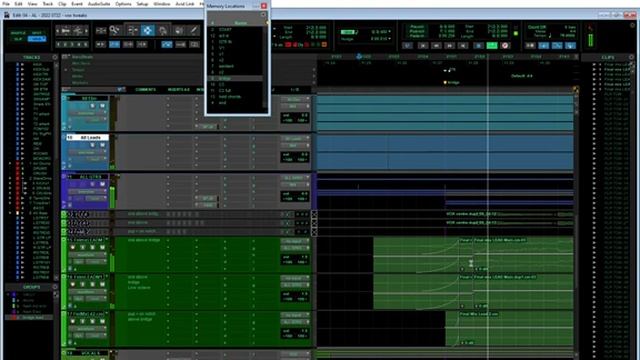This screenshot has width=640, height=360.
Task: Click horizontal zoom out arrow button
Action: pyautogui.click(x=58, y=30)
